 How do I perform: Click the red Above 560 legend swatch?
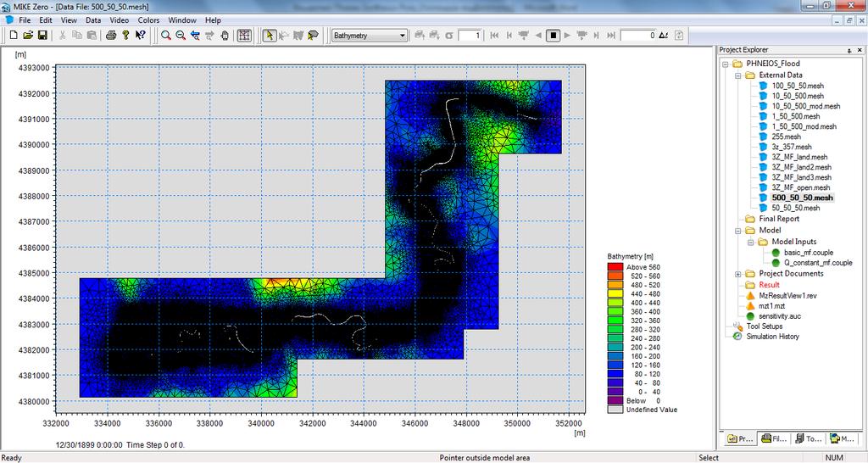(615, 267)
